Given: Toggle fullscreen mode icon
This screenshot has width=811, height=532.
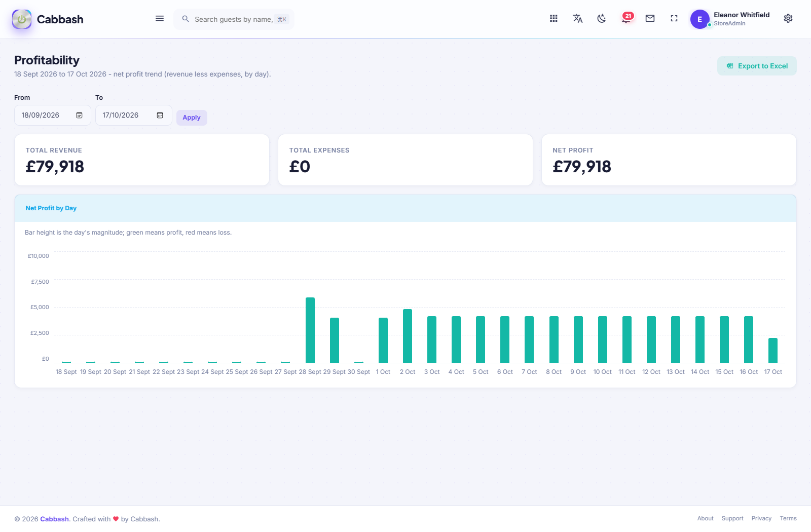Looking at the screenshot, I should pos(674,19).
